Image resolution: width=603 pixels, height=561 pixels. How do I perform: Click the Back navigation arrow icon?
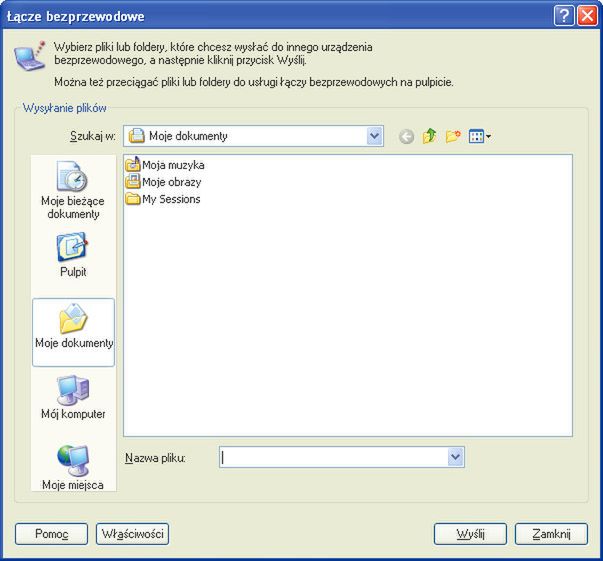tap(406, 136)
